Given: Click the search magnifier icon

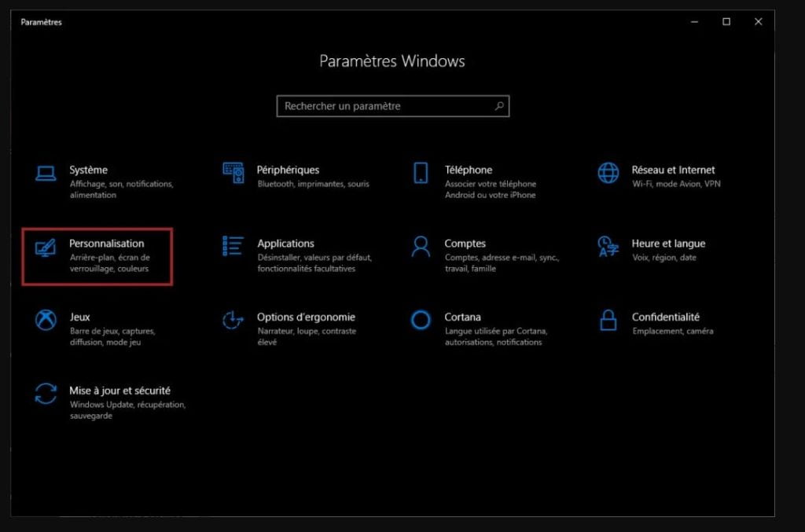Looking at the screenshot, I should pyautogui.click(x=499, y=106).
